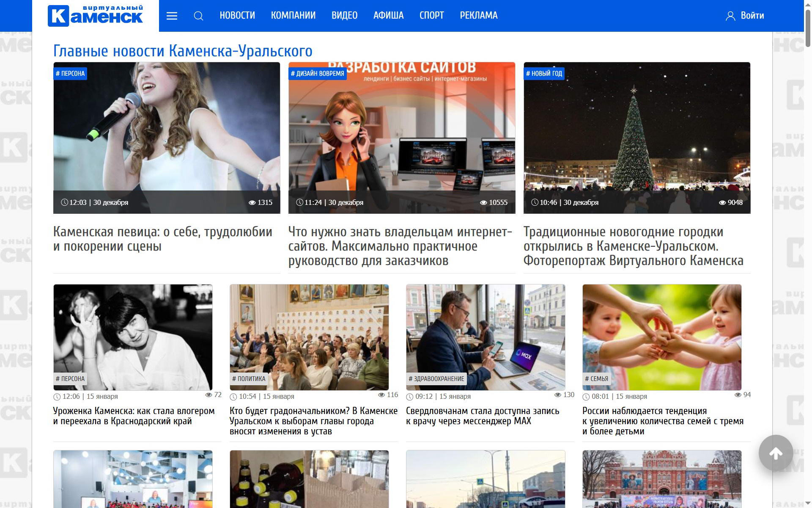Click the Войти login link

point(752,16)
